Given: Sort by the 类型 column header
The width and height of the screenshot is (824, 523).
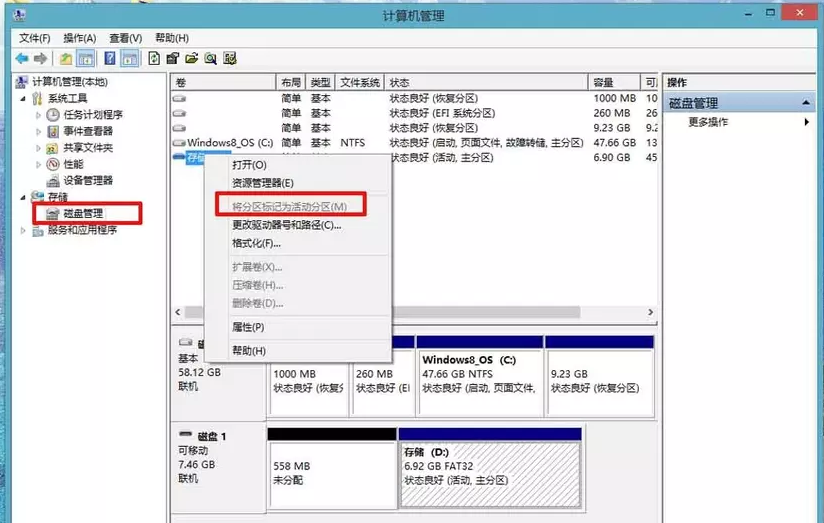Looking at the screenshot, I should coord(320,83).
